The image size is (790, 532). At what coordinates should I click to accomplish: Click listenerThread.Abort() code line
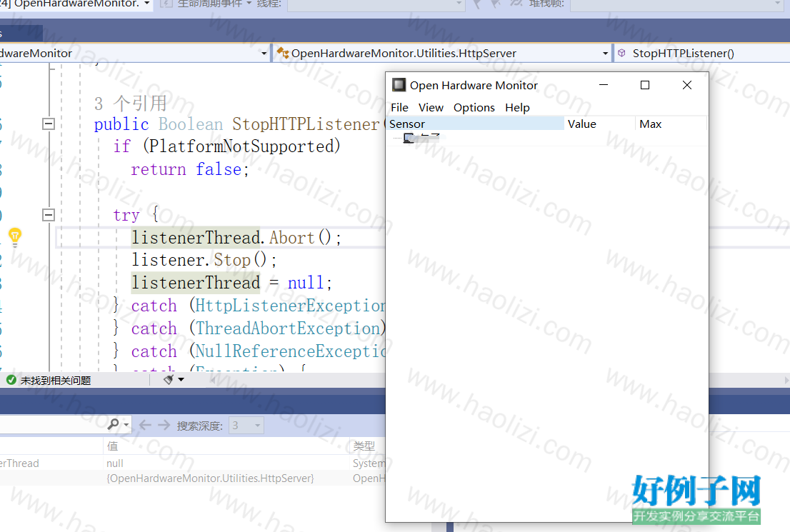[x=236, y=237]
